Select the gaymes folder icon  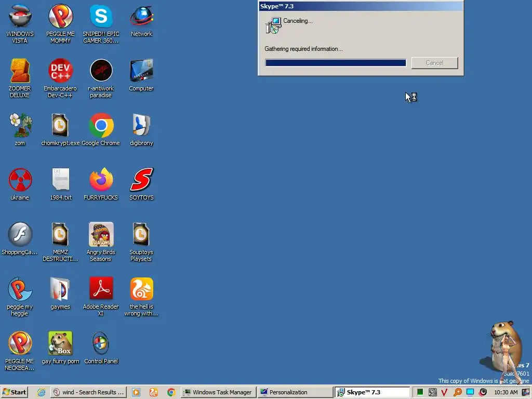click(x=60, y=294)
